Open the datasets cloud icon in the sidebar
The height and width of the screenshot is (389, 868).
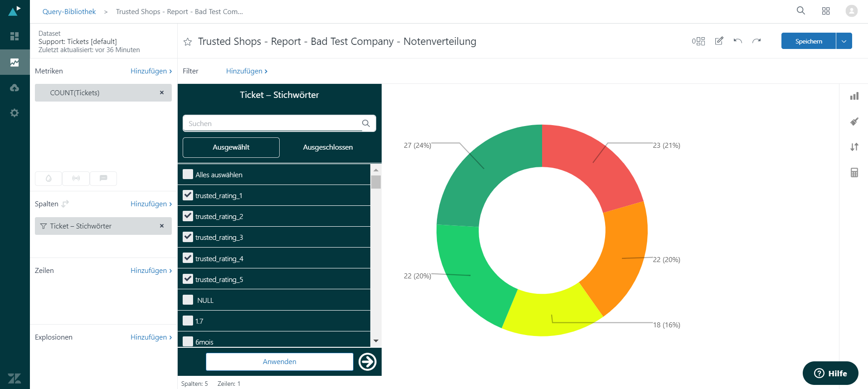click(x=15, y=88)
